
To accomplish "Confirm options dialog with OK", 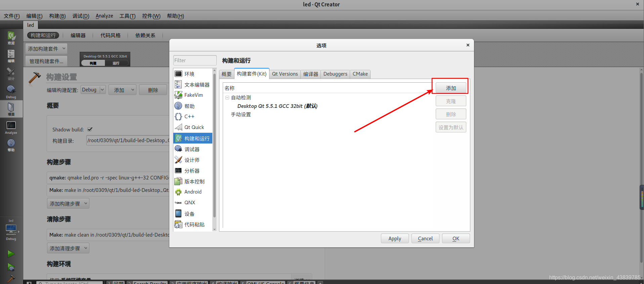I will point(456,238).
